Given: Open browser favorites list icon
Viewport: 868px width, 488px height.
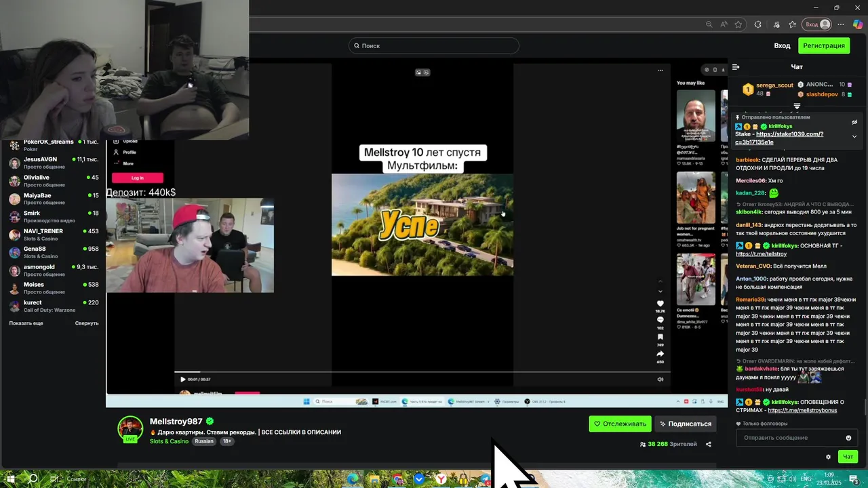Looking at the screenshot, I should tap(793, 24).
